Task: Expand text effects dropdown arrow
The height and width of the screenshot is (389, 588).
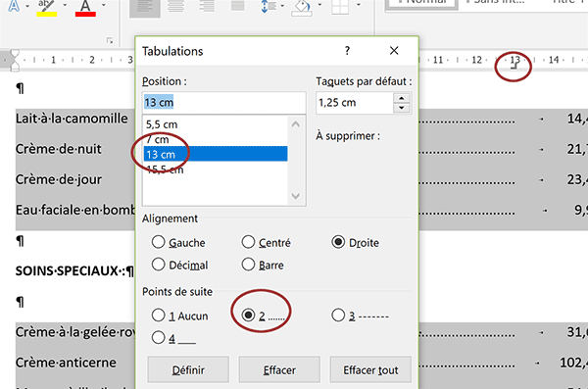Action: (27, 6)
